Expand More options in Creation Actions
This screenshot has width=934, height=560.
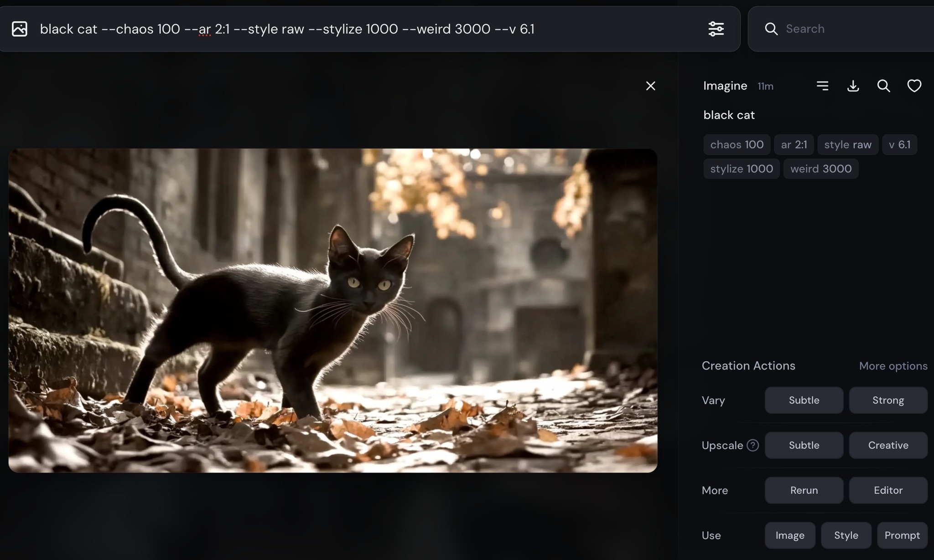[x=893, y=366]
